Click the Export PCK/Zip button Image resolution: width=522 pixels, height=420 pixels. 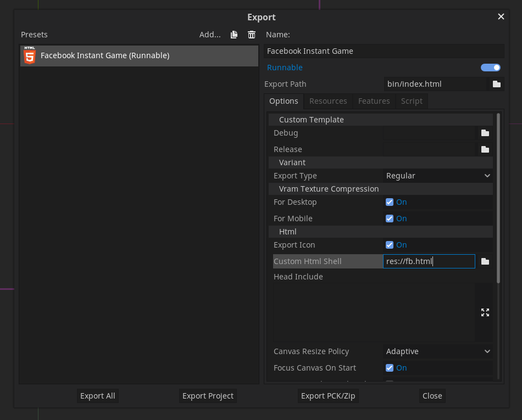[328, 396]
